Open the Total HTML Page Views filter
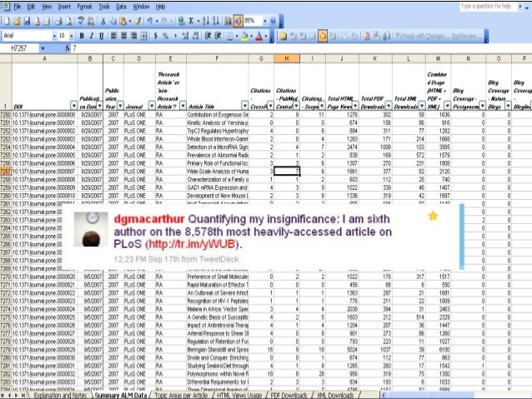 point(355,106)
